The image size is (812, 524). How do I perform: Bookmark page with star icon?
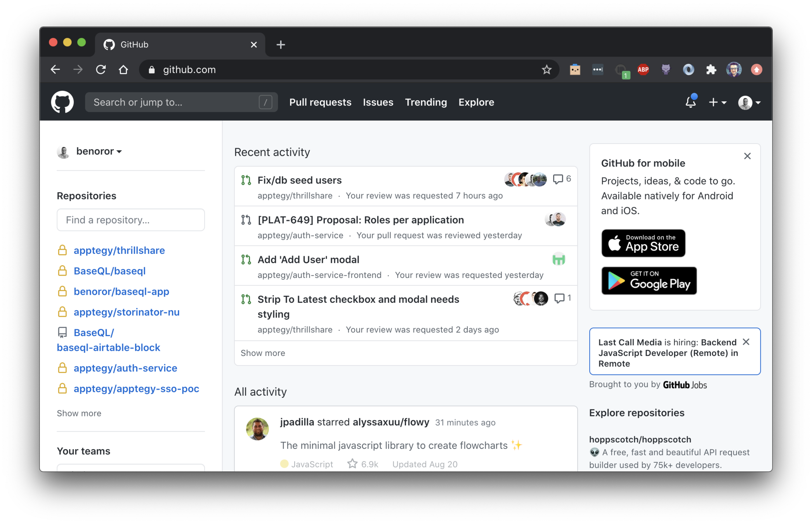[547, 69]
